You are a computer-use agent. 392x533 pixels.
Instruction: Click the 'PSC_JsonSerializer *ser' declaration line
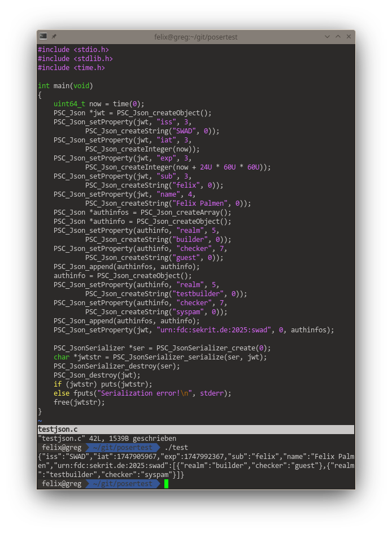tap(162, 348)
